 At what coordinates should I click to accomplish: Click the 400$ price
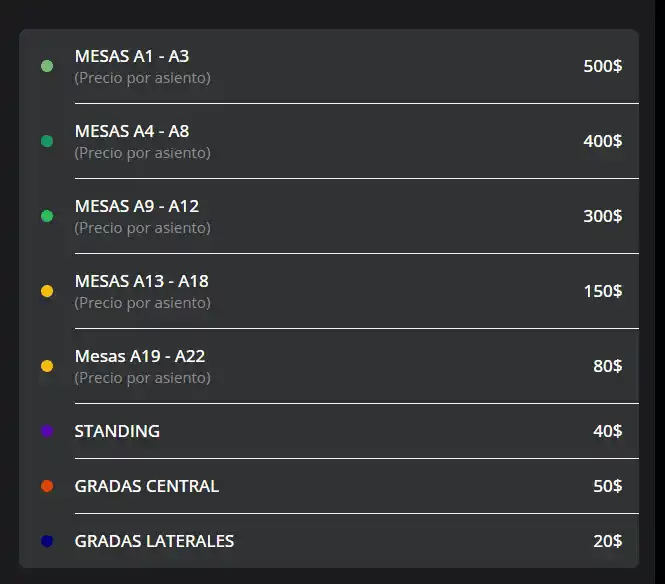pos(603,141)
